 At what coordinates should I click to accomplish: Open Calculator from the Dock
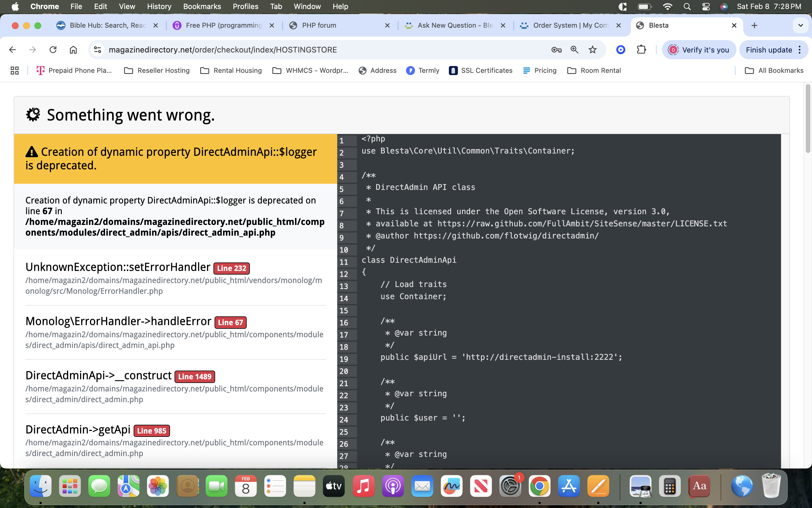tap(670, 486)
